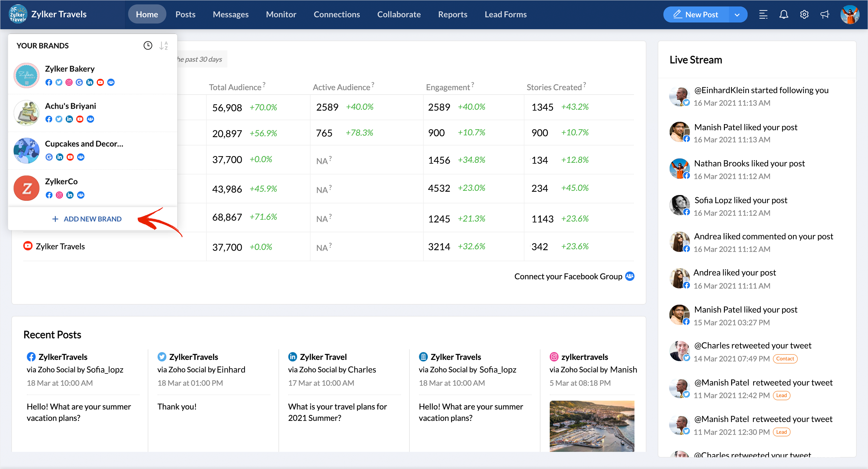Open the Reports tab
The width and height of the screenshot is (868, 469).
(452, 14)
